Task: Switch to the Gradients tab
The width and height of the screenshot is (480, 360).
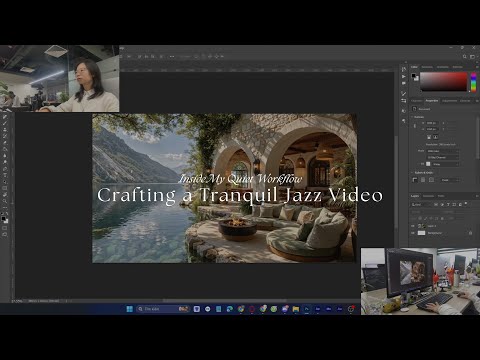Action: point(443,67)
